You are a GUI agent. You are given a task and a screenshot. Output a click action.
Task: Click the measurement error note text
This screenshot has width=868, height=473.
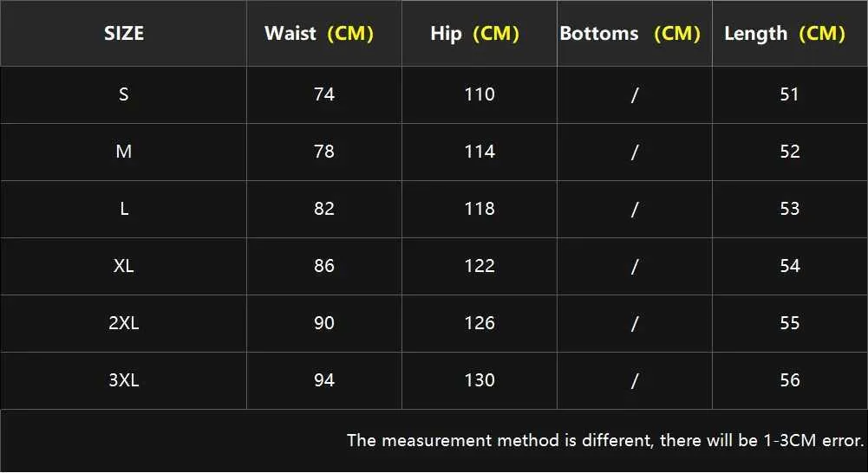pyautogui.click(x=605, y=440)
